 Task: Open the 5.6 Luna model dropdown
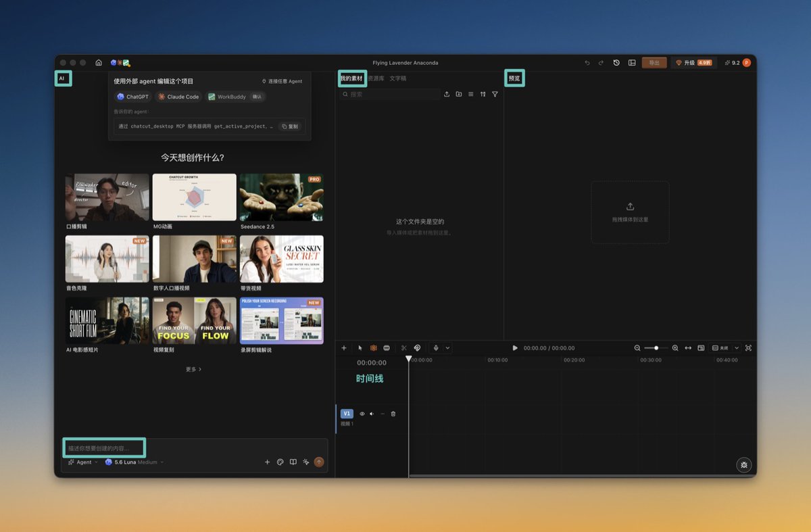[x=134, y=462]
